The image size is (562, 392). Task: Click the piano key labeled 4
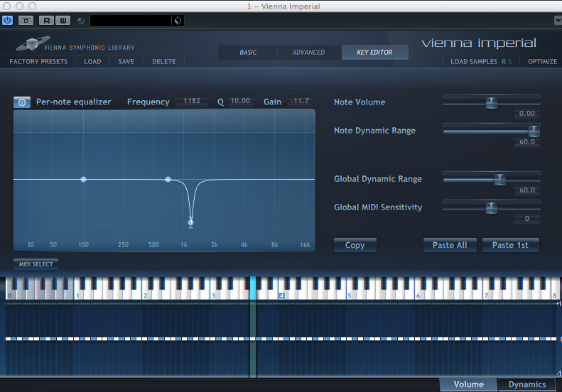[282, 295]
